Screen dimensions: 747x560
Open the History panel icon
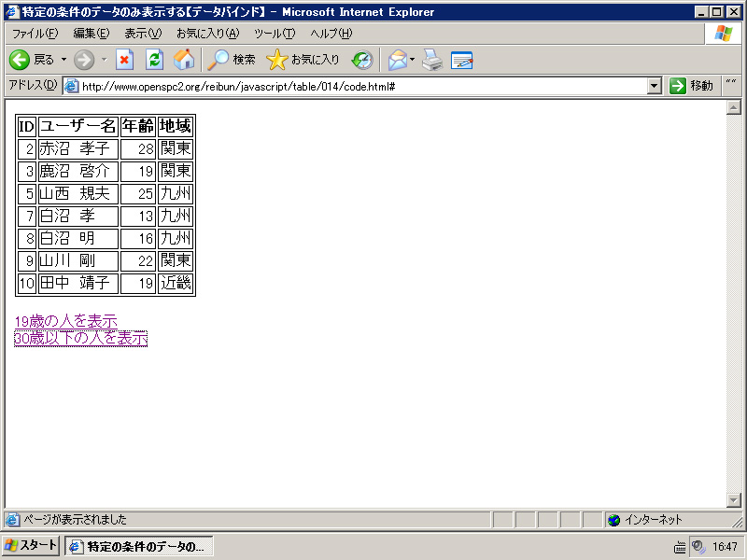(362, 60)
